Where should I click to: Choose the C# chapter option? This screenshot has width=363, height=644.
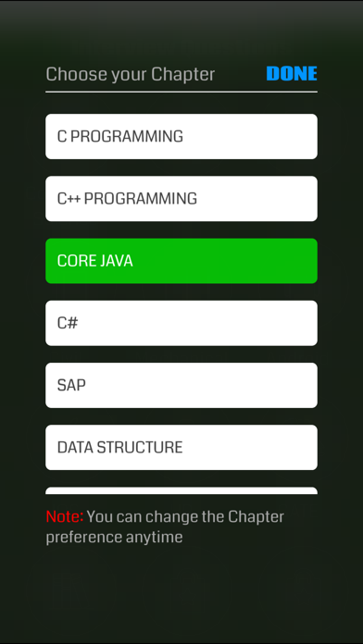181,323
